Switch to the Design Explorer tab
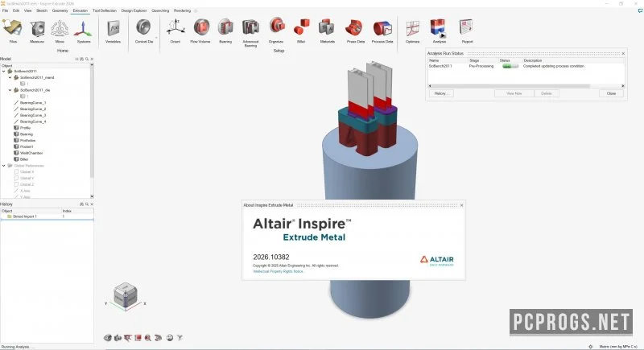This screenshot has width=644, height=350. click(x=134, y=10)
